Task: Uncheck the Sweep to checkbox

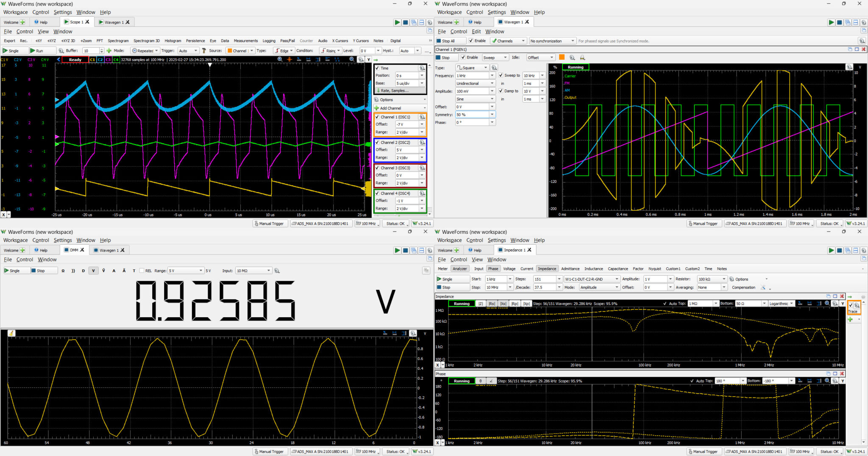Action: click(501, 76)
